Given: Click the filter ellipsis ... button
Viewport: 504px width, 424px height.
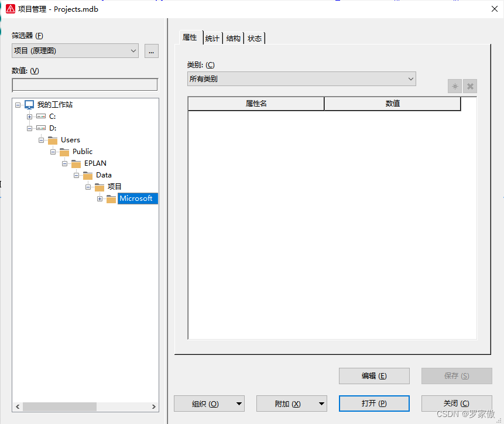Looking at the screenshot, I should [x=152, y=51].
